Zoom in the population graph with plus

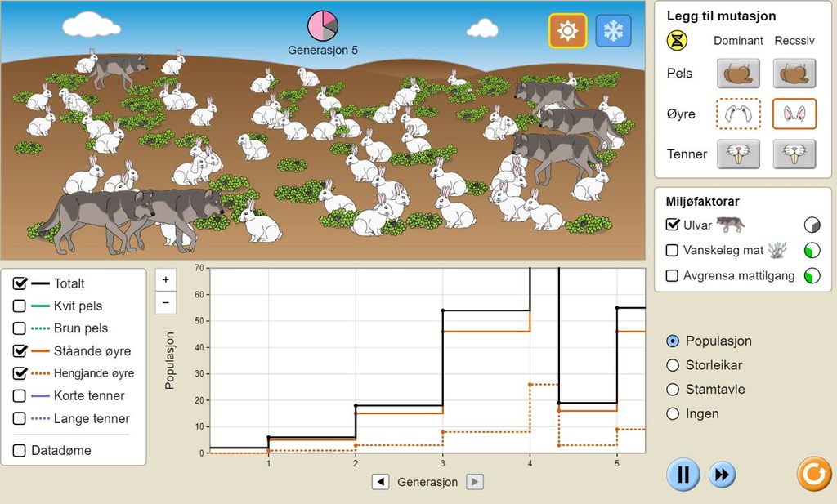(x=165, y=279)
